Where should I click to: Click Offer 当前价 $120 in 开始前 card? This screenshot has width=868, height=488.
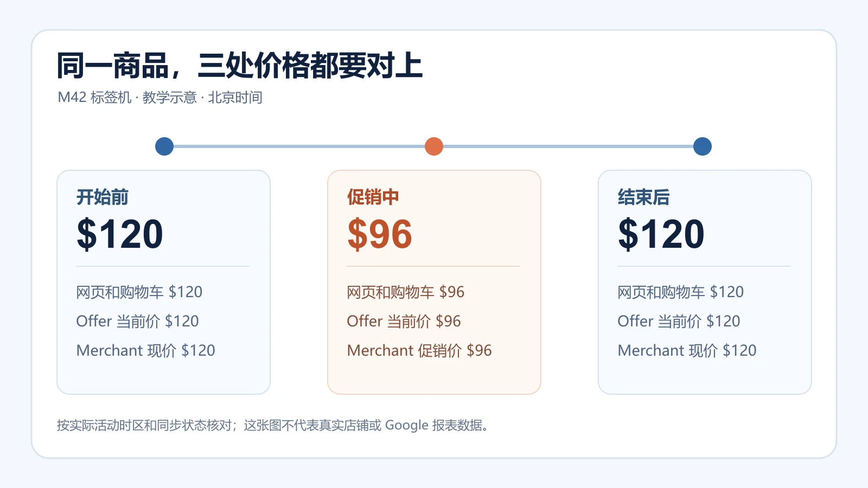pyautogui.click(x=138, y=322)
